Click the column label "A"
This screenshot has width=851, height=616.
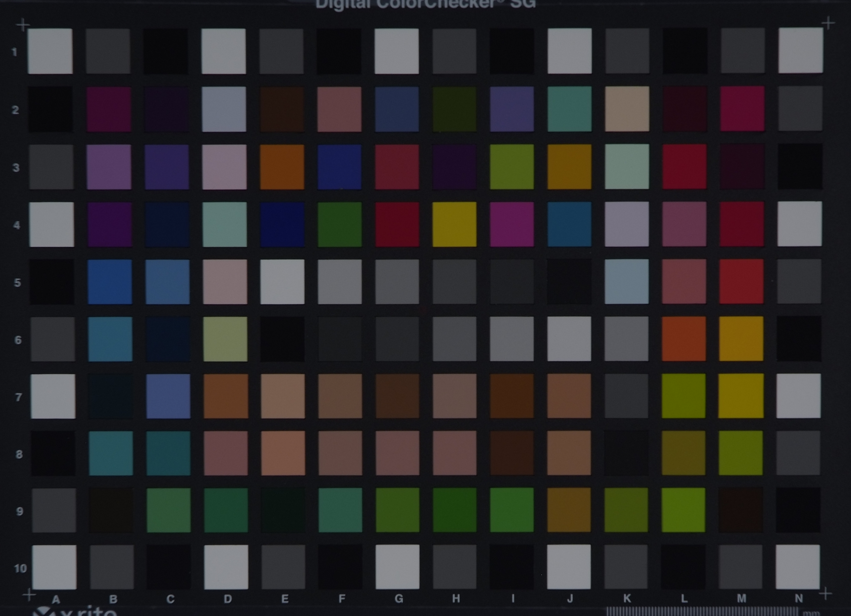click(x=56, y=600)
